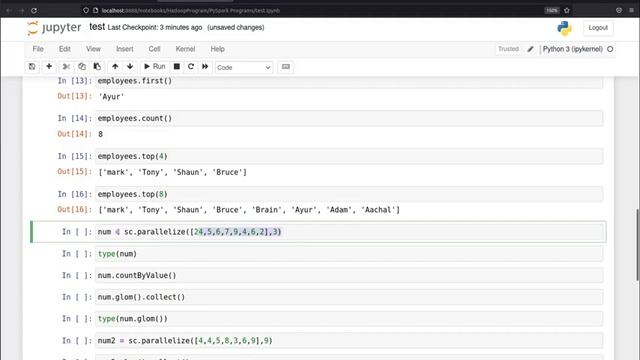Restart the kernel icon

point(191,67)
